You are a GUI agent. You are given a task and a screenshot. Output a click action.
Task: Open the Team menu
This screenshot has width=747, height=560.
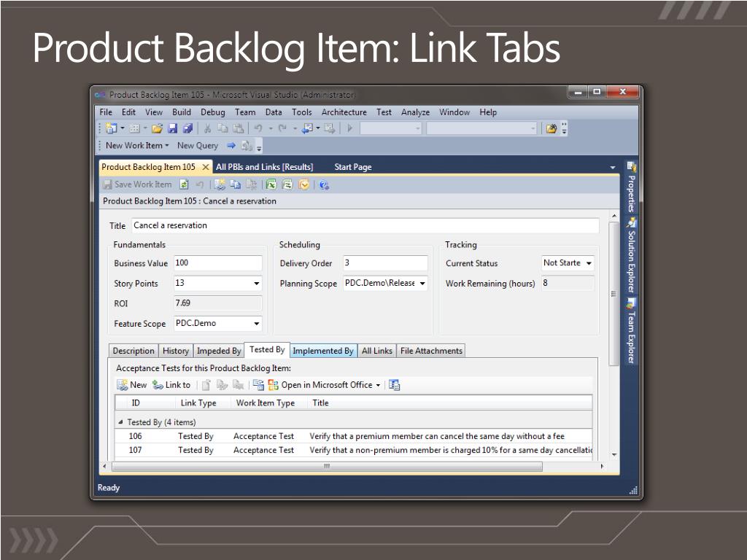point(245,112)
